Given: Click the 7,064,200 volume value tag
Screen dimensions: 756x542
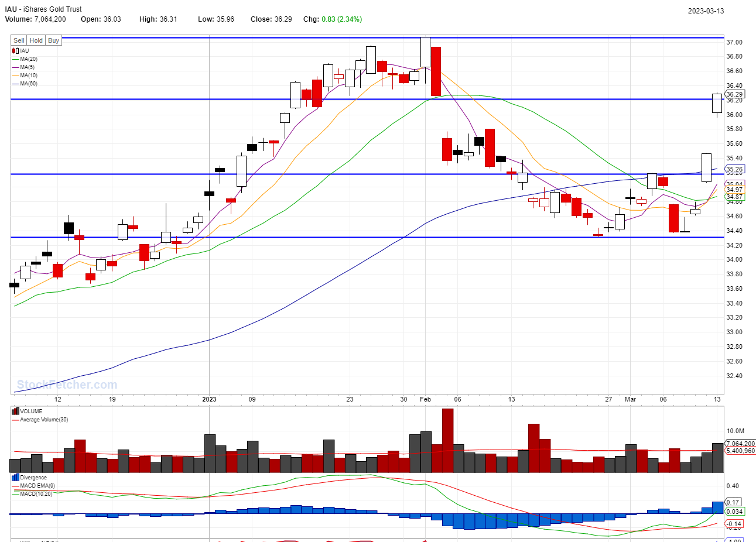Looking at the screenshot, I should [x=740, y=444].
